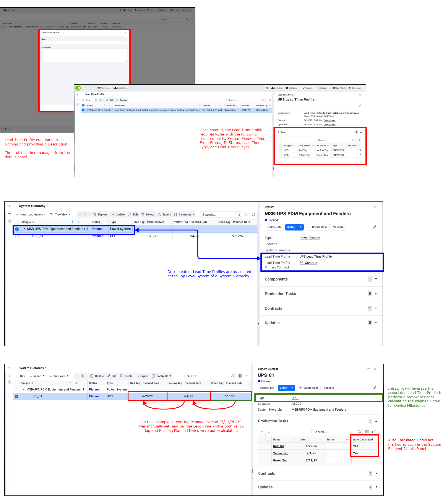This screenshot has width=448, height=500.
Task: Expand the Components section
Action: point(376,279)
